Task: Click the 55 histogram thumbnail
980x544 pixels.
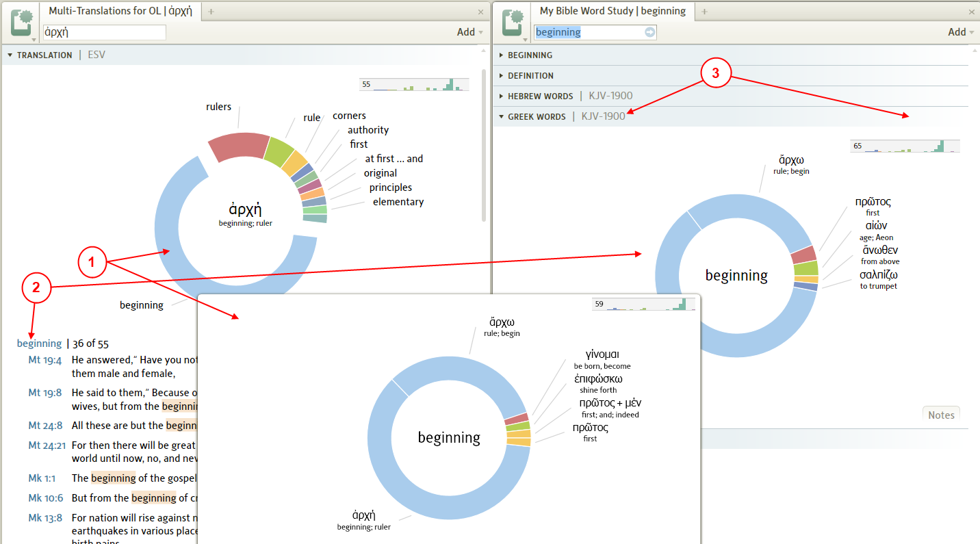Action: coord(414,85)
